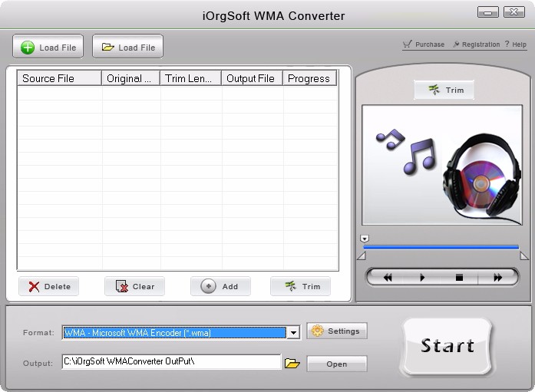Click the fast-forward playback button
The image size is (535, 392).
(x=497, y=278)
